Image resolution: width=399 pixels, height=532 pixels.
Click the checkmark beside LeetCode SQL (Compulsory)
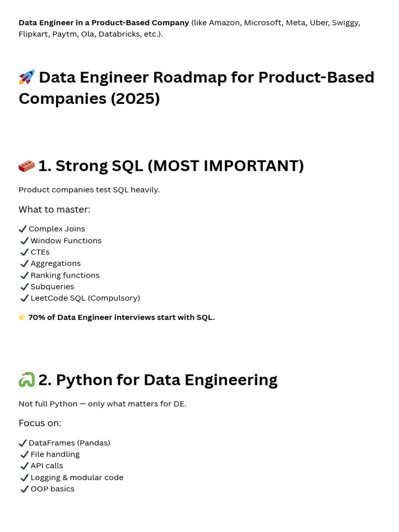(24, 298)
